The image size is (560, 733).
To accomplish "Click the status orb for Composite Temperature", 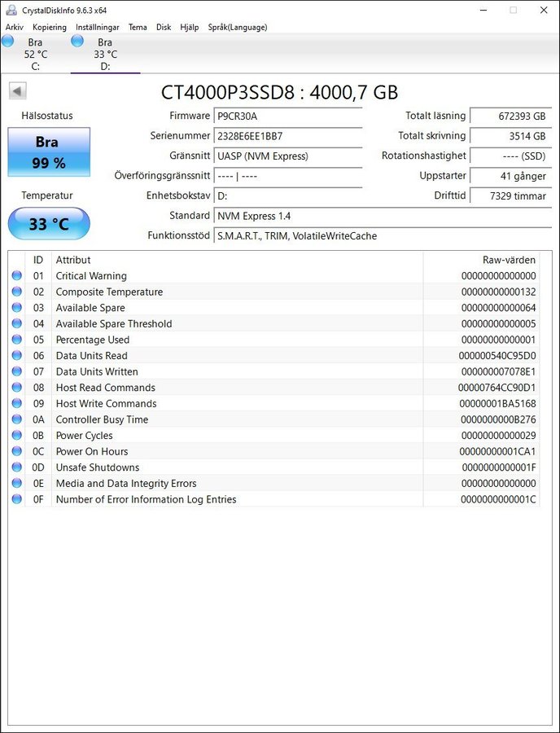I will (x=17, y=292).
